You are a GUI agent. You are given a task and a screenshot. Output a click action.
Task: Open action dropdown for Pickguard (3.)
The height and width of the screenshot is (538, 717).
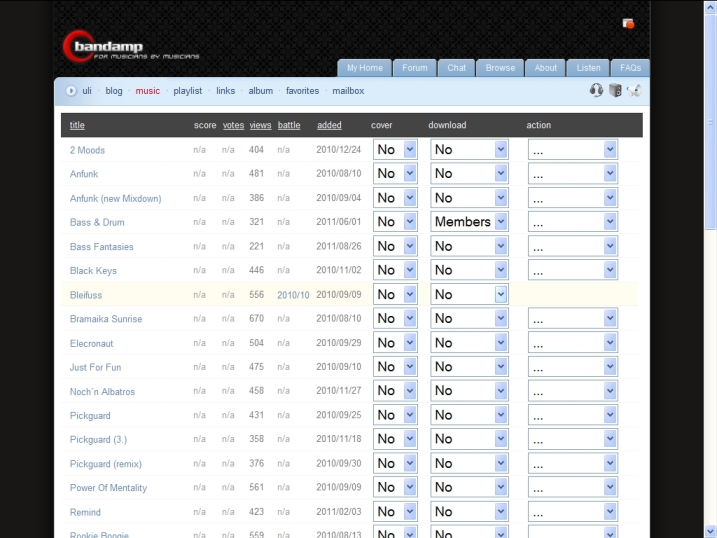(x=573, y=439)
